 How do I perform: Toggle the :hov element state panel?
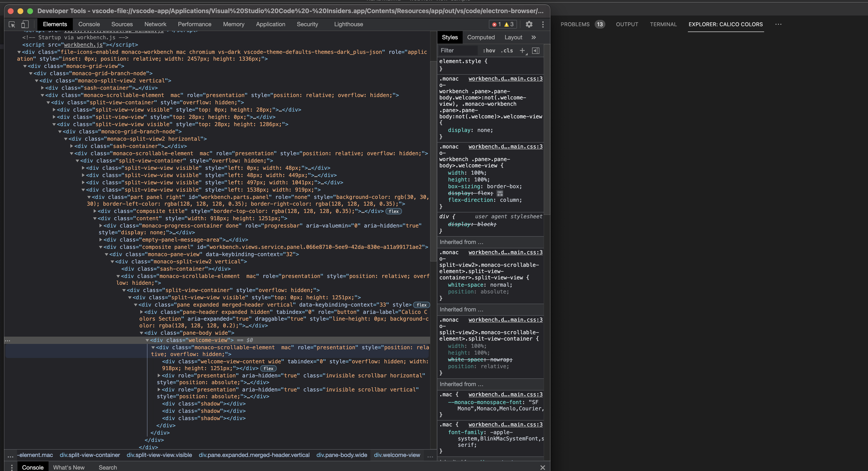tap(489, 50)
